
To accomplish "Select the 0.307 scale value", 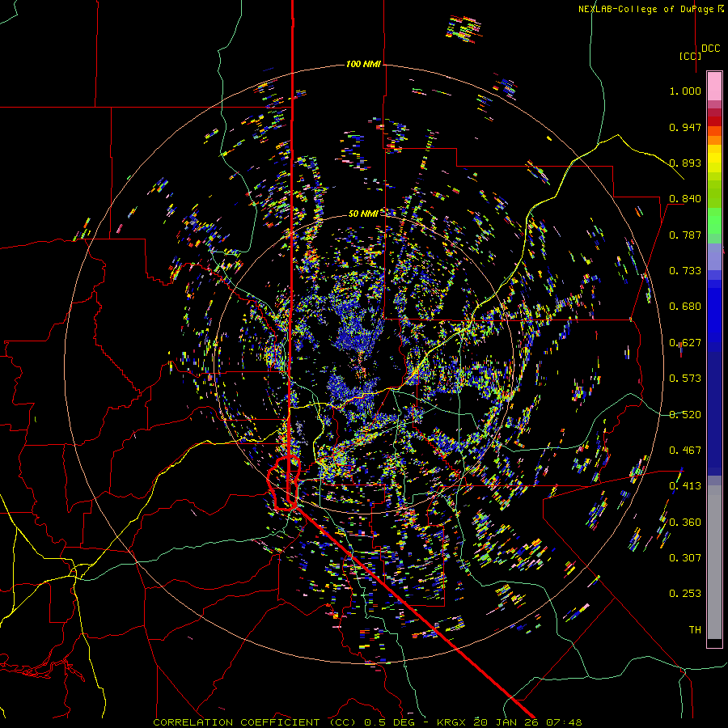I will [x=685, y=558].
